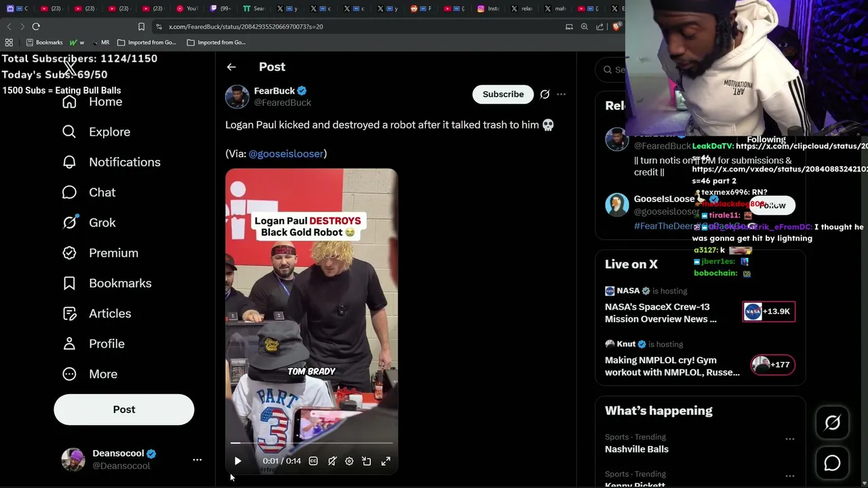Click the X search field

point(610,69)
